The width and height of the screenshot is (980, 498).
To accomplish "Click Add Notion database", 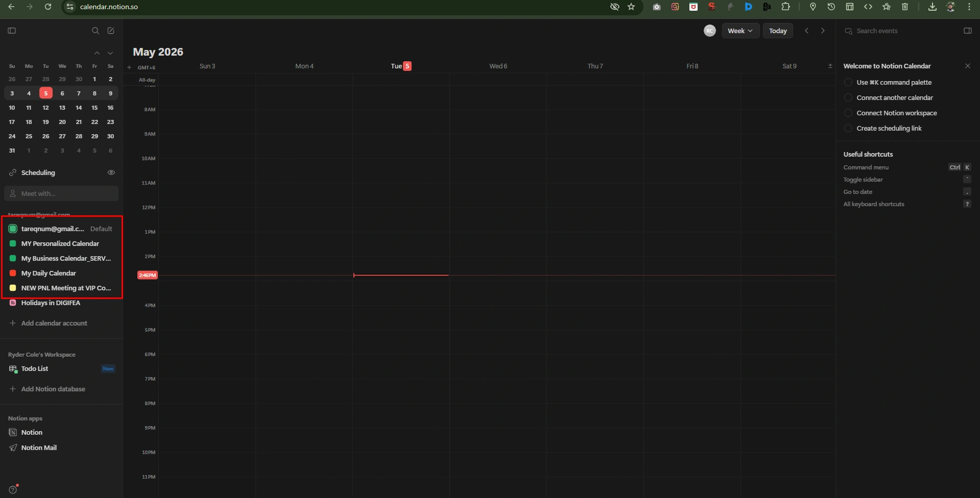I will click(53, 389).
